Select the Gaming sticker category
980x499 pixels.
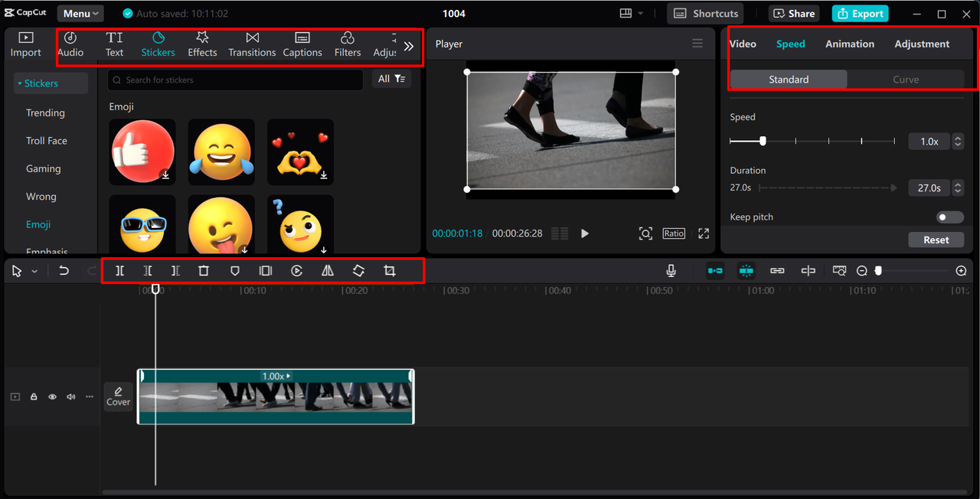click(x=43, y=168)
